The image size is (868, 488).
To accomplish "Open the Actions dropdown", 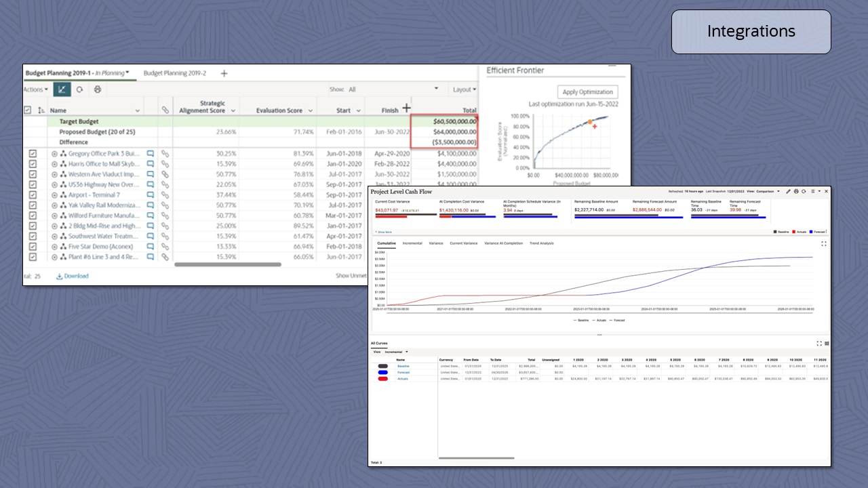I will tap(35, 89).
